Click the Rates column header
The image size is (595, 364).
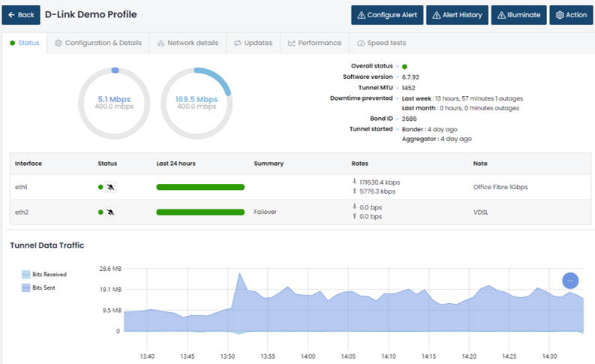pyautogui.click(x=359, y=163)
